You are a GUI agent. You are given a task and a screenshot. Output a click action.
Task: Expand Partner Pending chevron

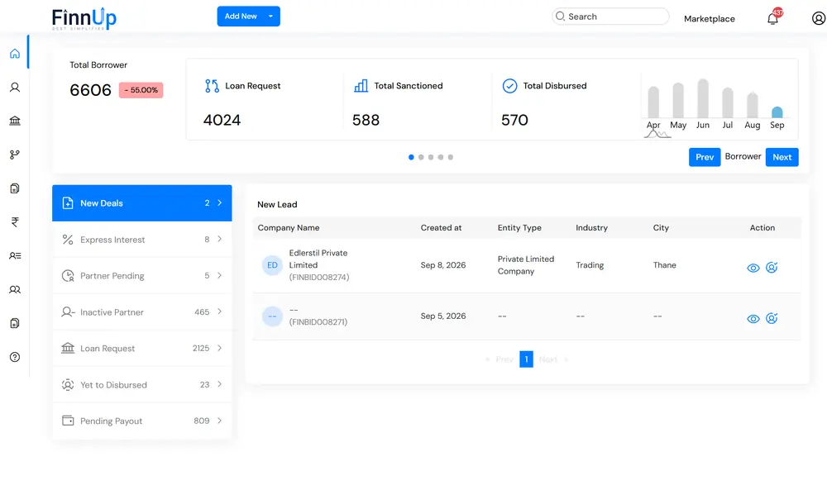[x=219, y=275]
